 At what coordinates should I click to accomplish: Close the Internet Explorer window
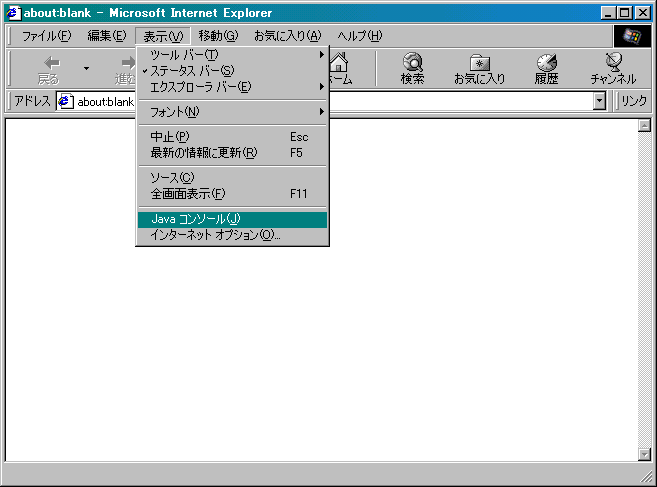(x=642, y=13)
